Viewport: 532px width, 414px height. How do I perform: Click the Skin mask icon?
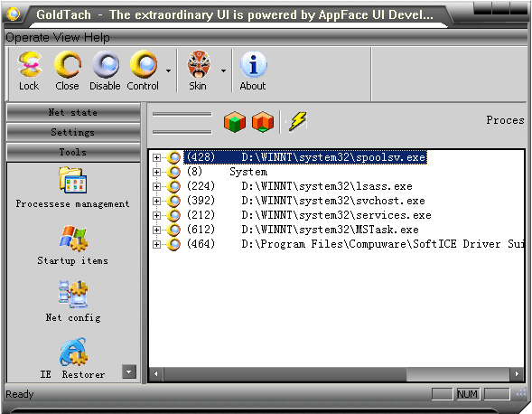pos(199,64)
